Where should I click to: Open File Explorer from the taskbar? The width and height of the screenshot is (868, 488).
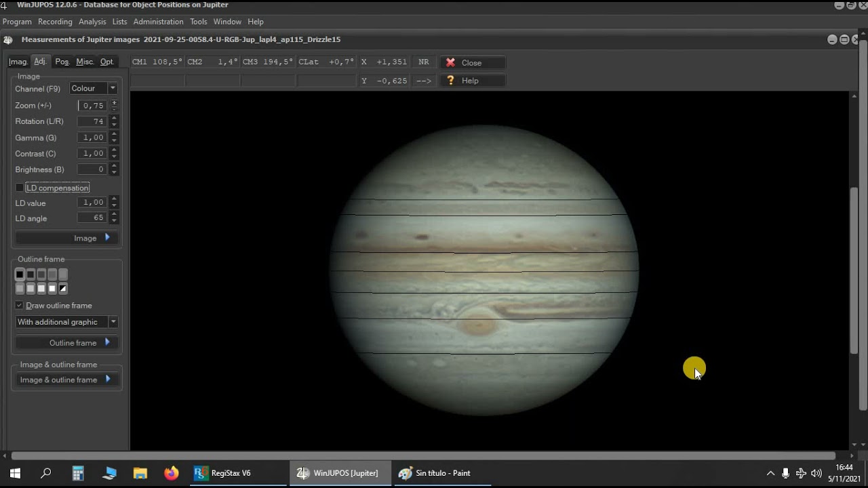[140, 473]
